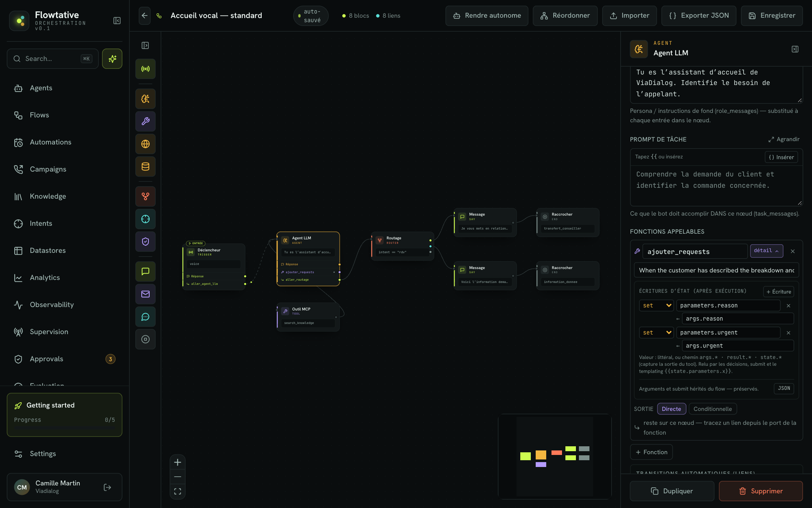This screenshot has width=812, height=508.
Task: Click the flow minimap thumbnail
Action: (555, 456)
